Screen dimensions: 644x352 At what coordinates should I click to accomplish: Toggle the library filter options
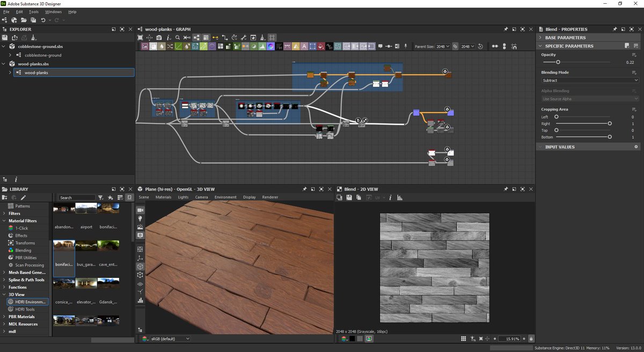[x=101, y=197]
